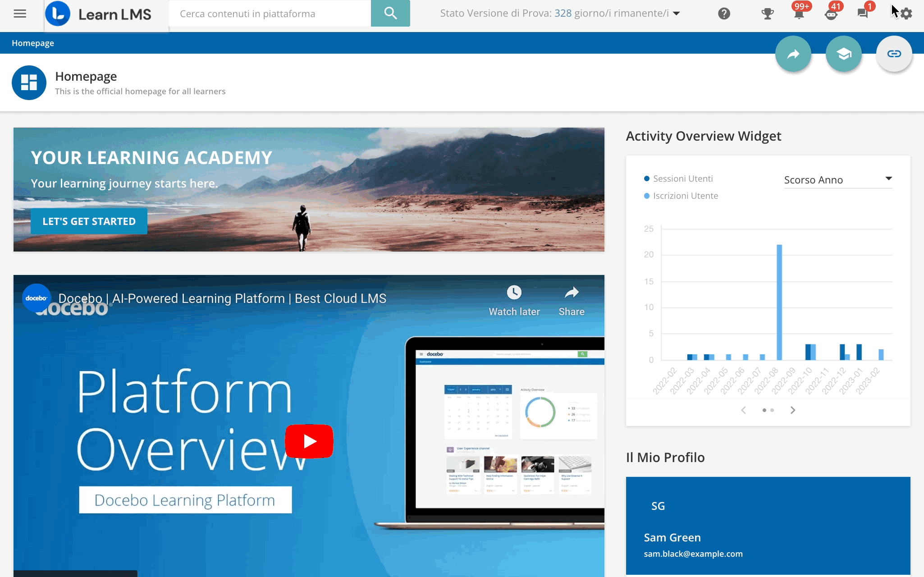Screen dimensions: 924x577
Task: Toggle Sessioni Utenti legend series
Action: point(679,179)
